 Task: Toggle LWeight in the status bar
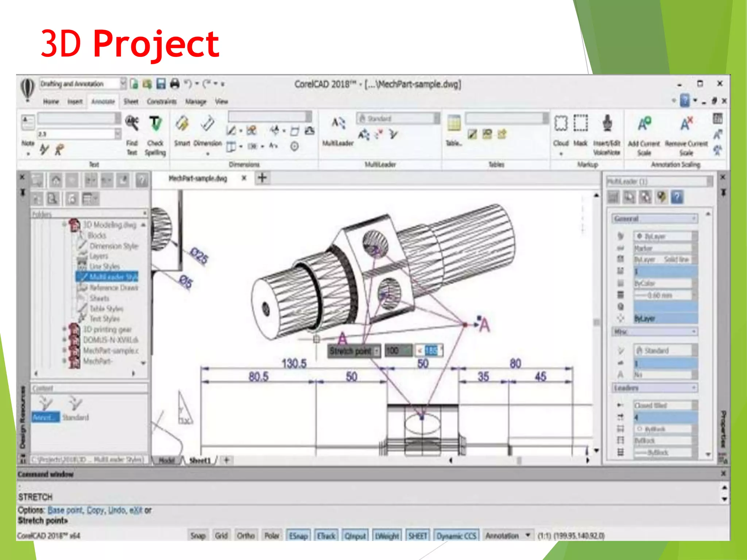point(387,536)
